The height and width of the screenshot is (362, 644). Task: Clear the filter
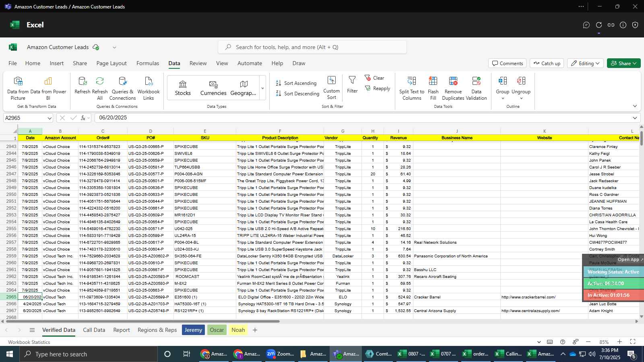374,78
